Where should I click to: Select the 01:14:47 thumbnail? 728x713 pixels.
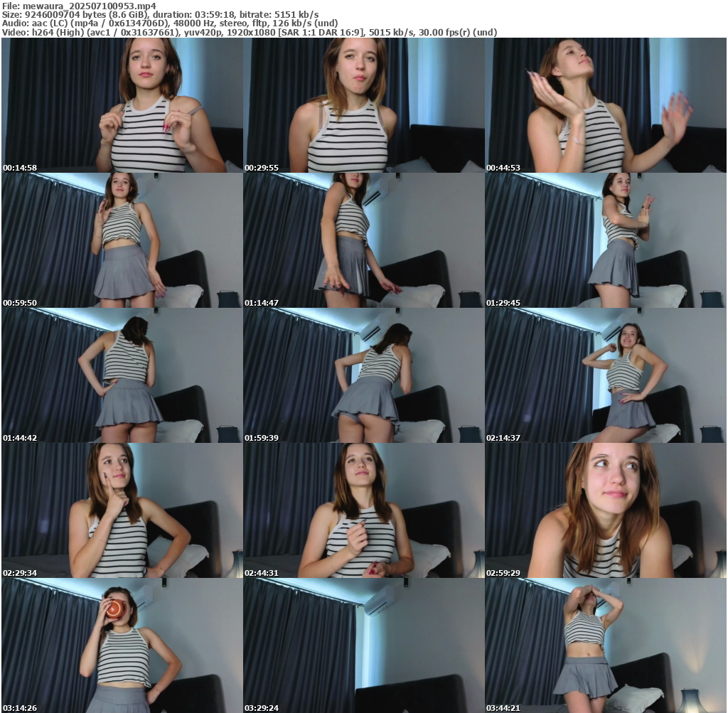click(x=364, y=240)
